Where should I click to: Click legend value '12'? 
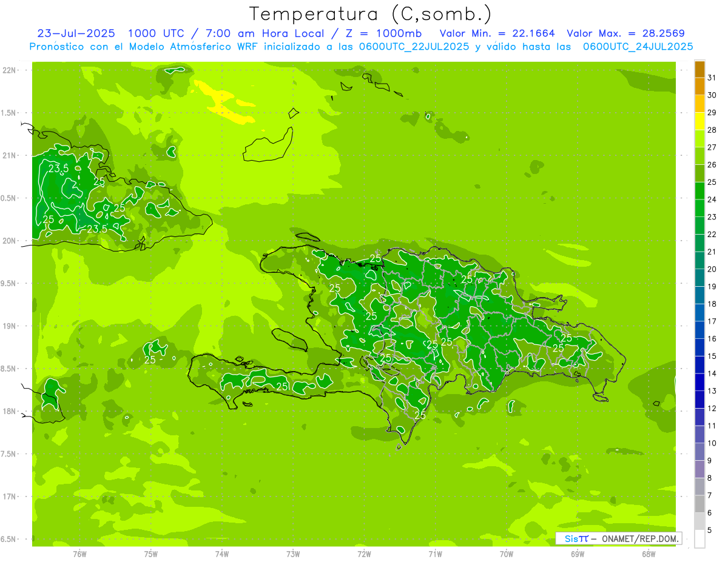(x=712, y=409)
